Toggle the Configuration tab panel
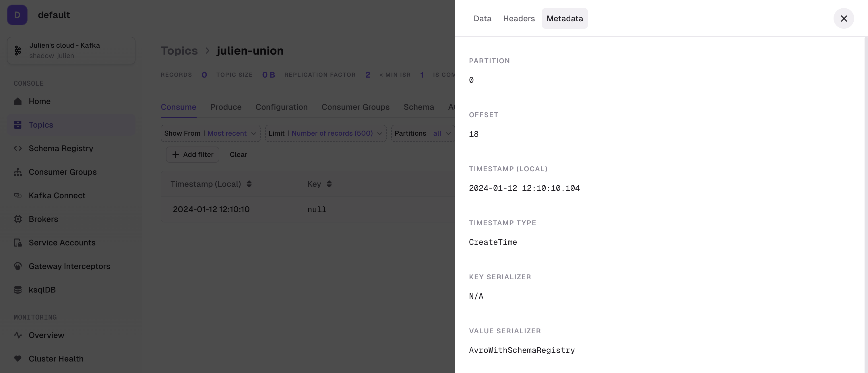The height and width of the screenshot is (373, 868). click(x=282, y=107)
